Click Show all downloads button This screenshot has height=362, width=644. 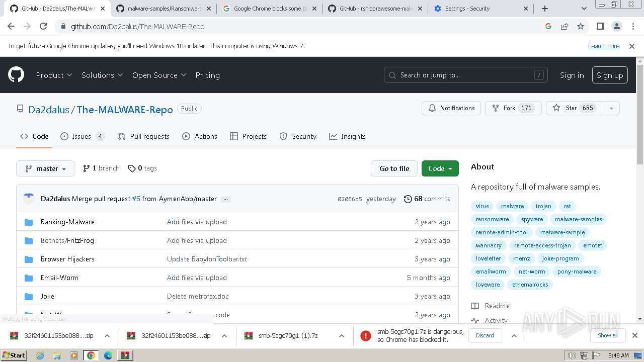coord(607,335)
